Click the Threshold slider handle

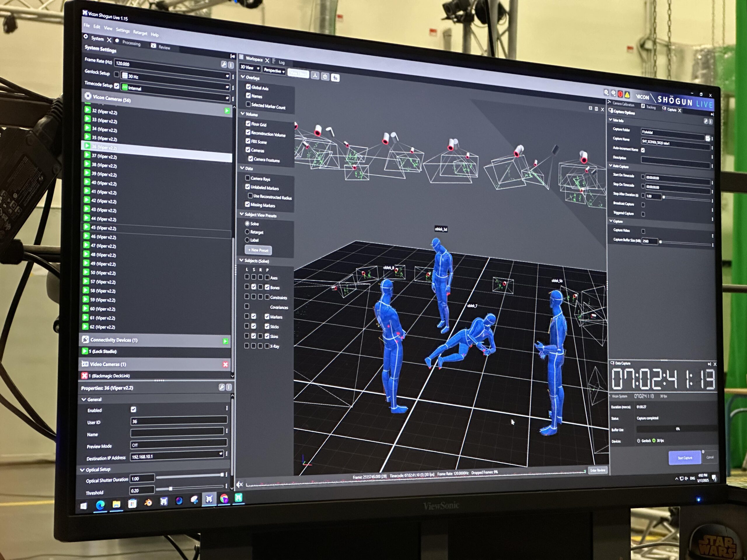[x=170, y=489]
